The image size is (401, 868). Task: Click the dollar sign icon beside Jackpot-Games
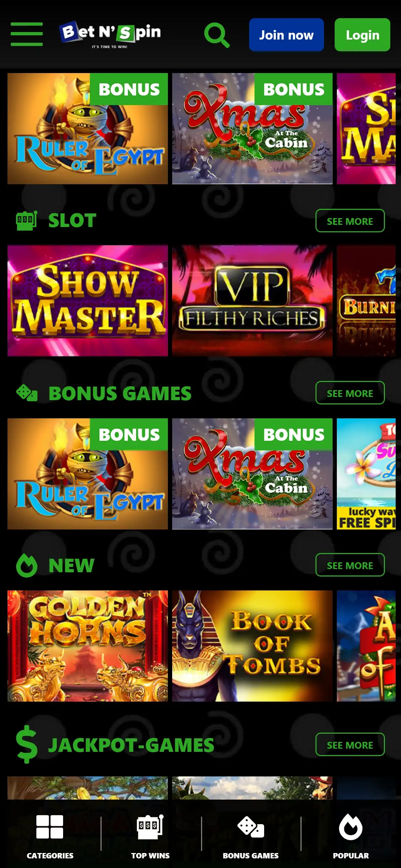pyautogui.click(x=27, y=744)
